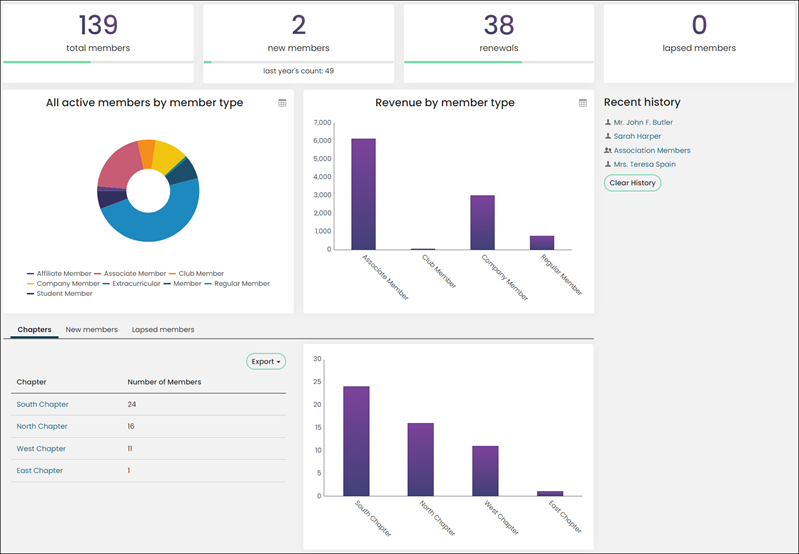Open table view for revenue chart
Screen dimensions: 799x554
pos(583,103)
